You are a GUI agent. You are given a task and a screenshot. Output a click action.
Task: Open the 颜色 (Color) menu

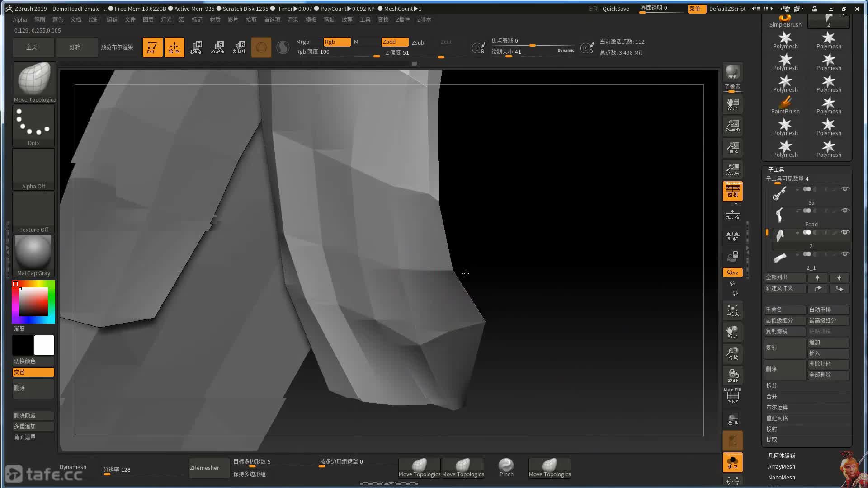pos(58,19)
